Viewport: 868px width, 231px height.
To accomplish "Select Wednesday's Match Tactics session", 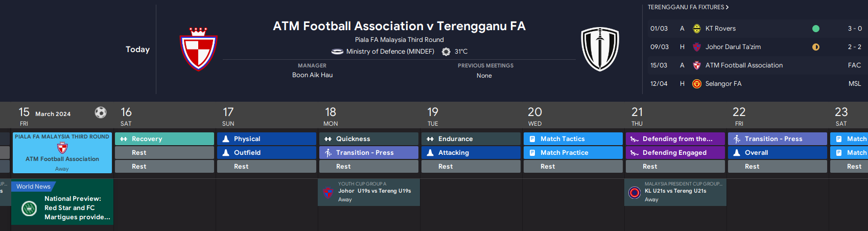I will (573, 139).
